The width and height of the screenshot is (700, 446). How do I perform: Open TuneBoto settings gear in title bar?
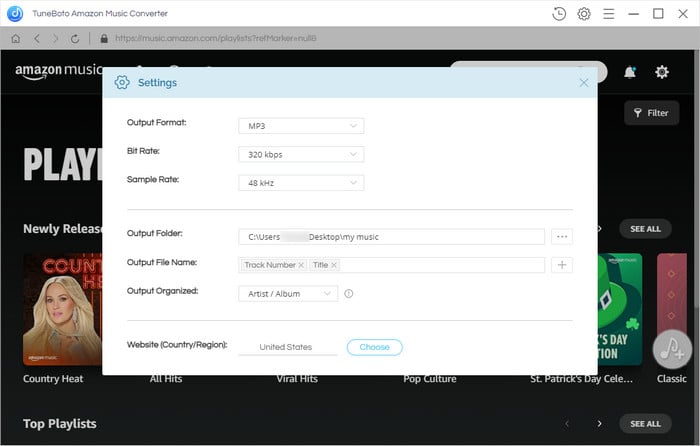583,14
